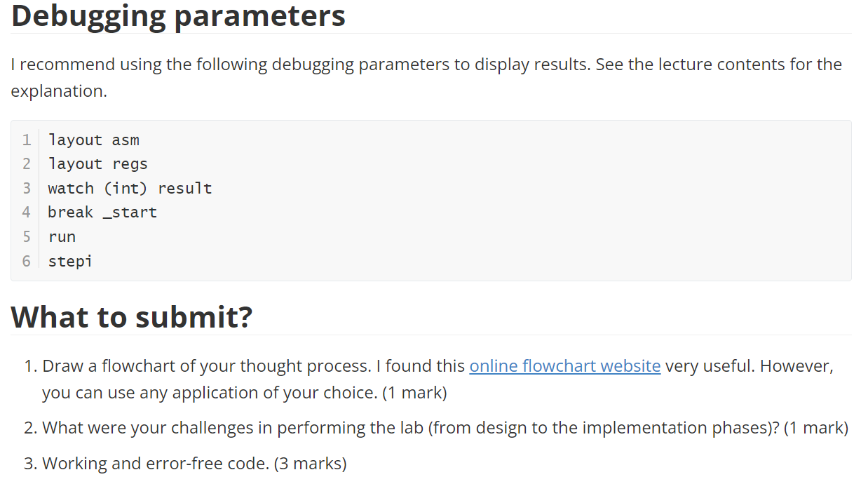Select line number 4 in code block

point(27,213)
